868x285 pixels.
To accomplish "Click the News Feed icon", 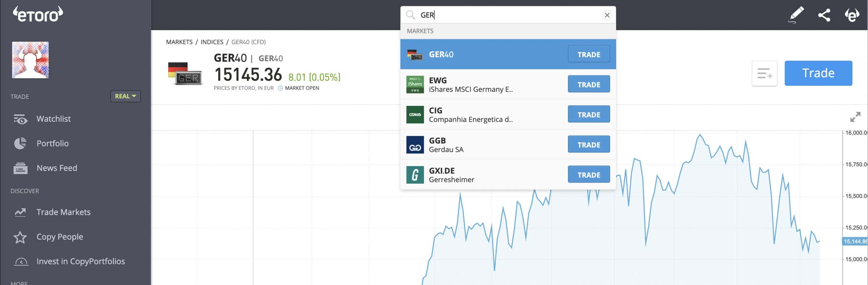I will coord(20,168).
